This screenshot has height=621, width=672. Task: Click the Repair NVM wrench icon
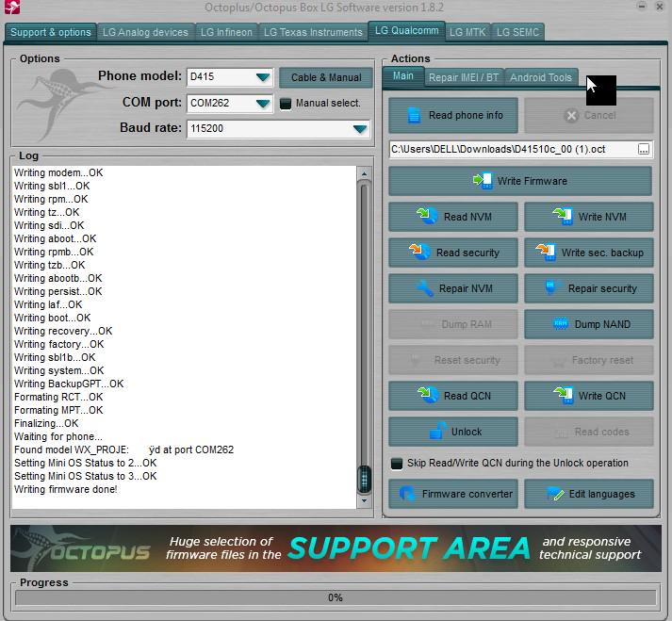[x=426, y=288]
